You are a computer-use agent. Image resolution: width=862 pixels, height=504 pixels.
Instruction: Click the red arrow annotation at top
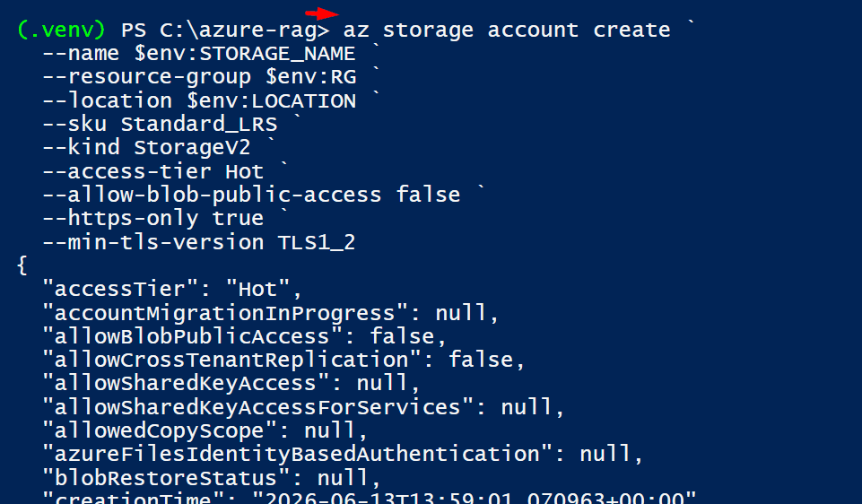tap(322, 13)
